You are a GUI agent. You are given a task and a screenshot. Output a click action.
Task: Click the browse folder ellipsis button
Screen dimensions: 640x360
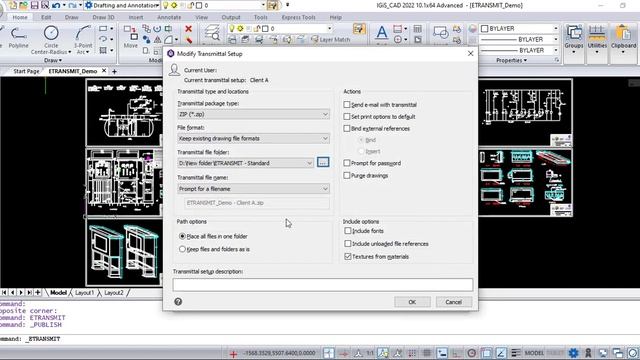pyautogui.click(x=323, y=162)
